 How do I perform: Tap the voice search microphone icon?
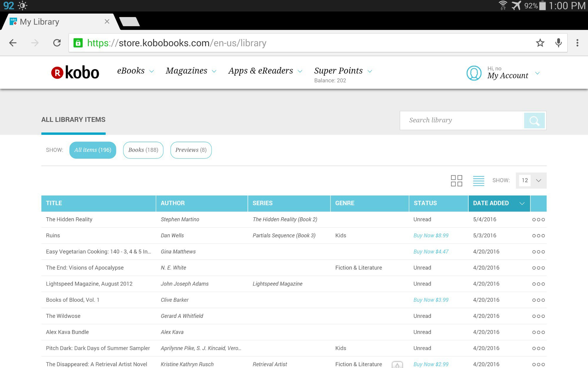pos(558,43)
